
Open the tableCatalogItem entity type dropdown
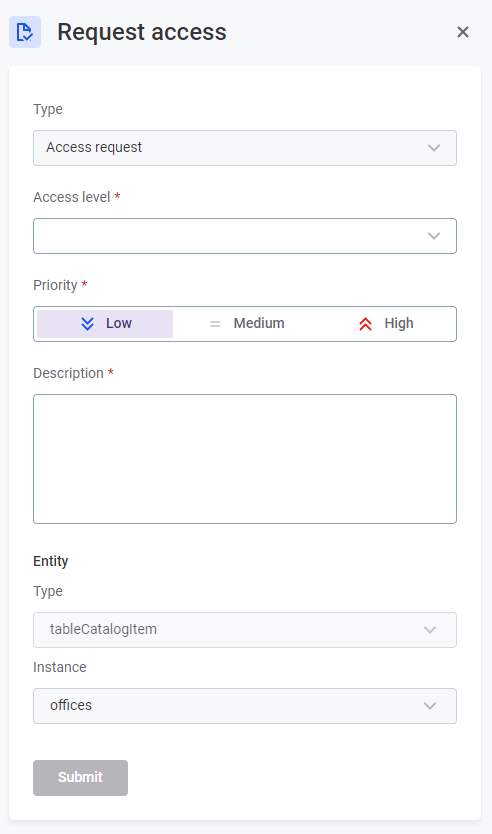(245, 630)
